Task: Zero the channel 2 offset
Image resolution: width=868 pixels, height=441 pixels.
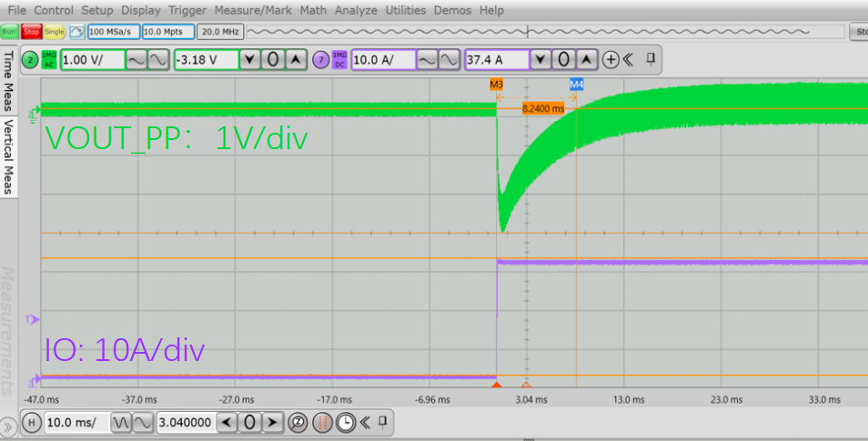Action: coord(273,60)
